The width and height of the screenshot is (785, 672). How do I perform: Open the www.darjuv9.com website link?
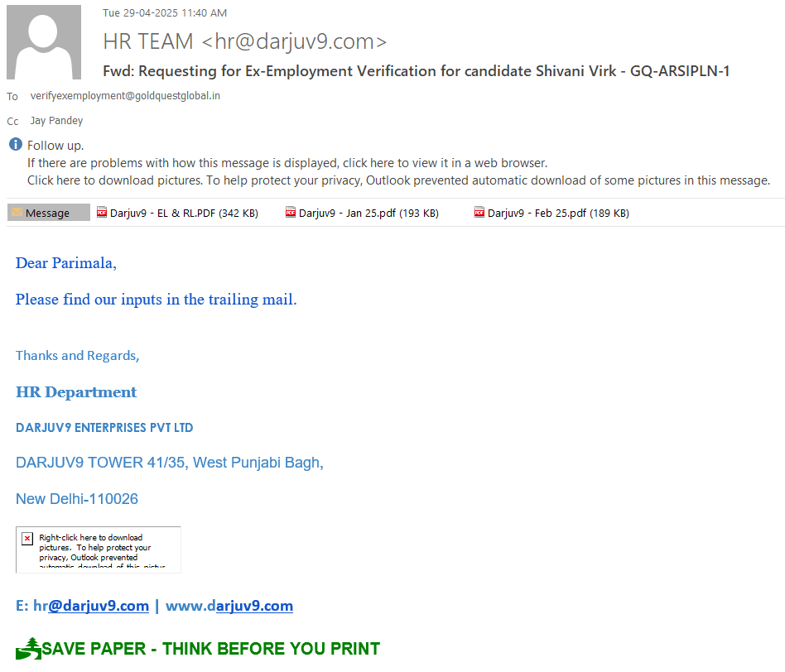(229, 606)
